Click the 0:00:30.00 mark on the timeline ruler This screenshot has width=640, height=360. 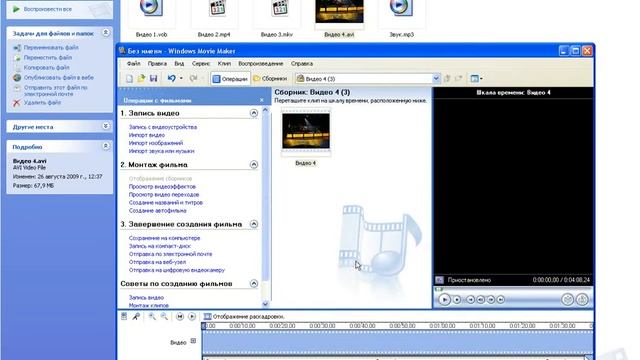pyautogui.click(x=322, y=326)
